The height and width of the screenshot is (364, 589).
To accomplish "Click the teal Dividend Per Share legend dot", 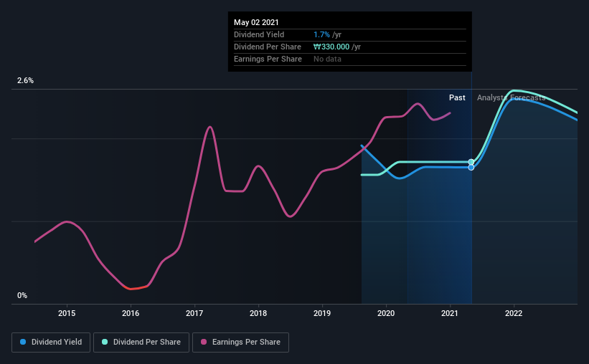I will 105,342.
